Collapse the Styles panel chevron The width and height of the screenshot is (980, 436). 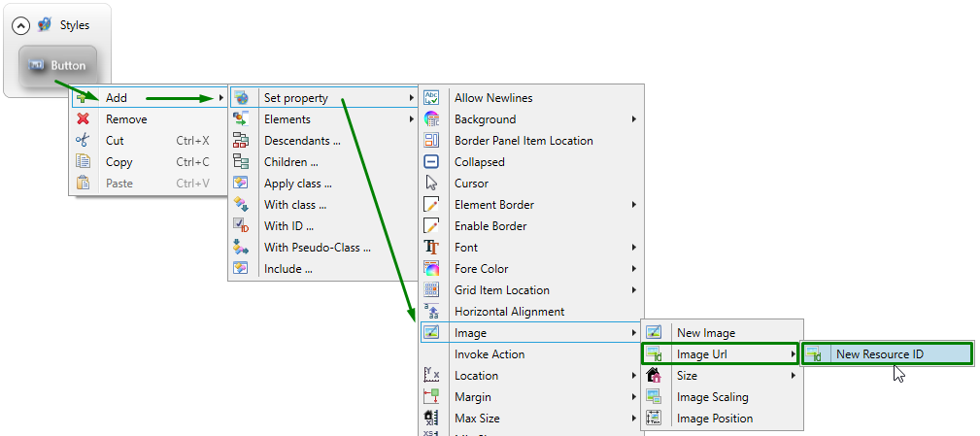coord(20,25)
